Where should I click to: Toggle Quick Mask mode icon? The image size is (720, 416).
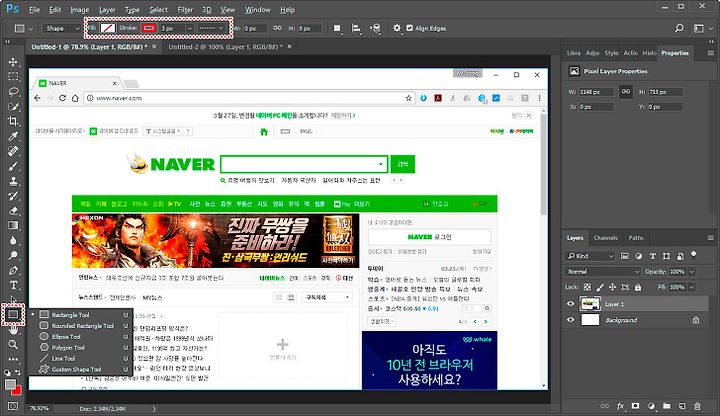tap(13, 406)
